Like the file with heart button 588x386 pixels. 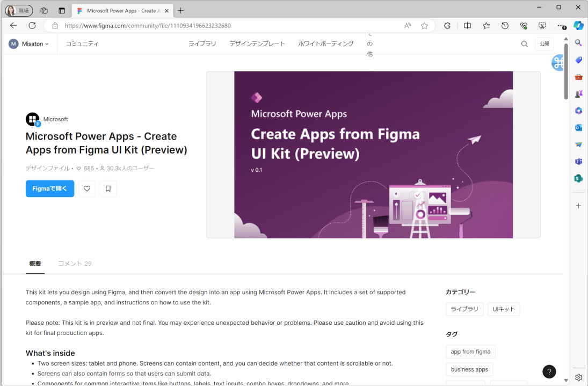tap(87, 188)
